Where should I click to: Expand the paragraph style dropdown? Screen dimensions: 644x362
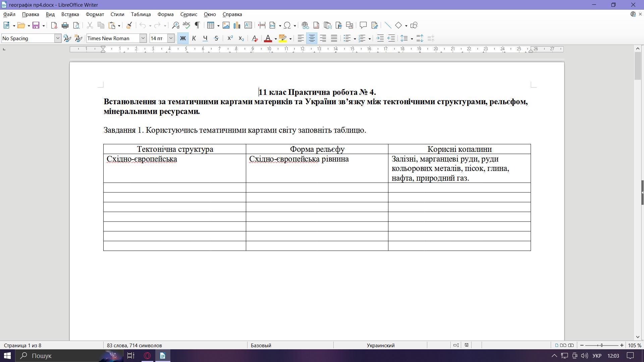58,38
